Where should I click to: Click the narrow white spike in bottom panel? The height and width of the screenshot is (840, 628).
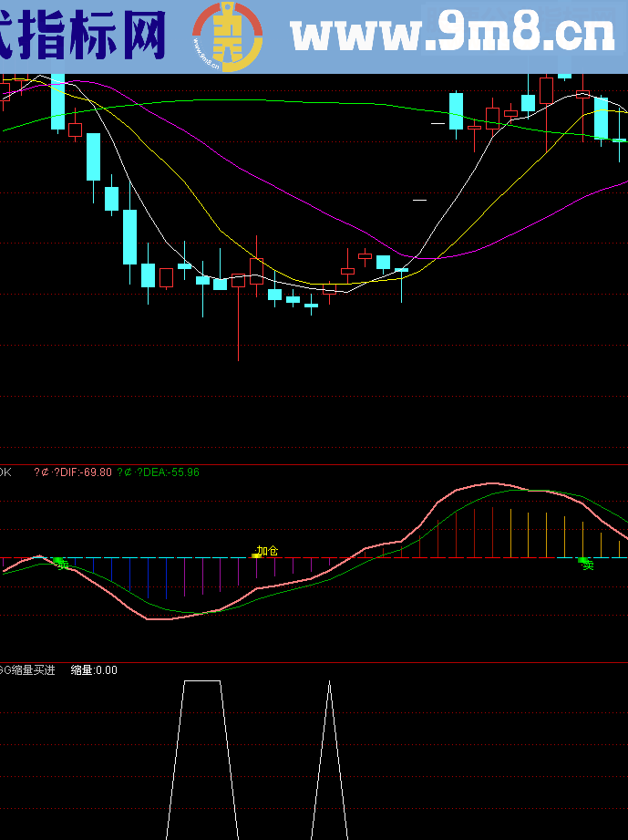coord(329,684)
